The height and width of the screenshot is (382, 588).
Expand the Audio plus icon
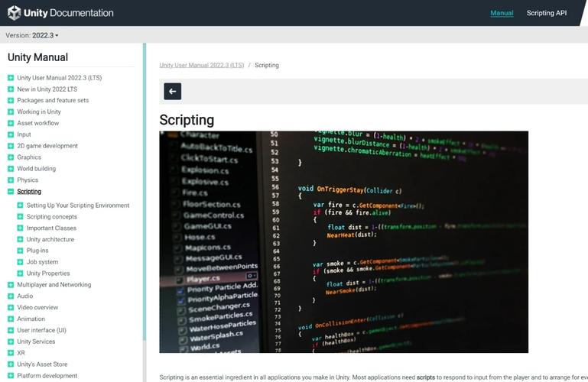click(x=11, y=296)
